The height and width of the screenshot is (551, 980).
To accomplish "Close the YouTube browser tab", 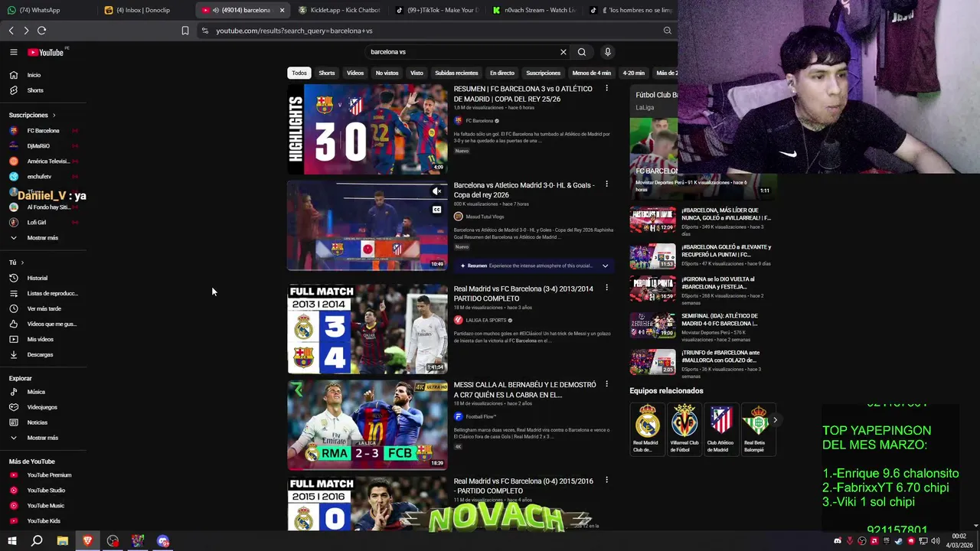I will [282, 10].
